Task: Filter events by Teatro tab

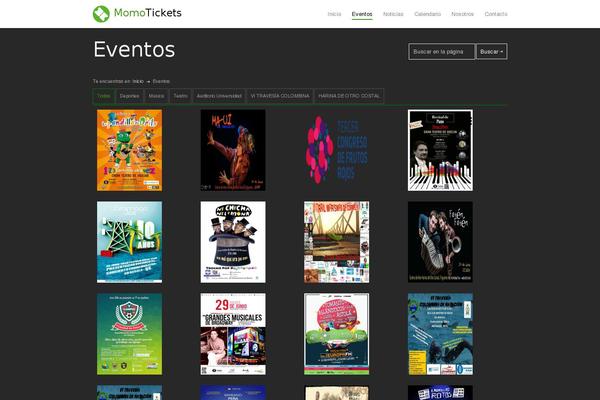Action: click(x=180, y=96)
